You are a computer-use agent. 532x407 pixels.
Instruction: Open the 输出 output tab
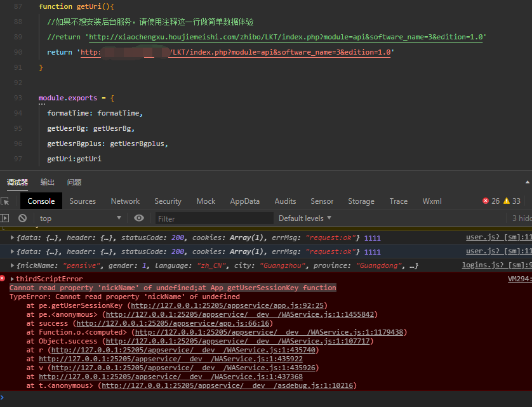pos(47,182)
